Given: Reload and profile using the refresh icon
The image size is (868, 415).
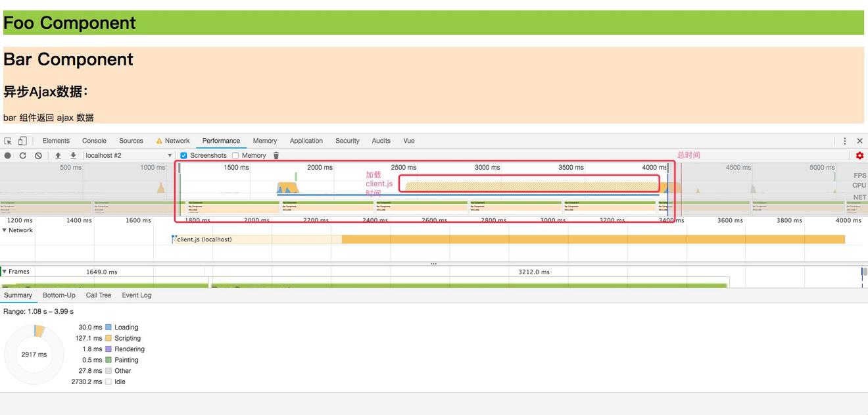Looking at the screenshot, I should (22, 155).
